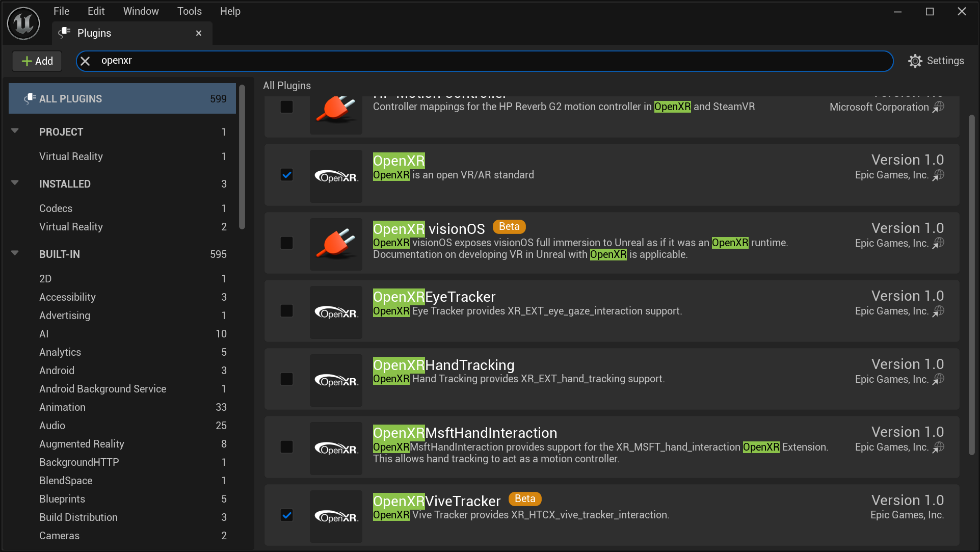980x552 pixels.
Task: Toggle the HP Motion Controller checkbox
Action: (x=286, y=107)
